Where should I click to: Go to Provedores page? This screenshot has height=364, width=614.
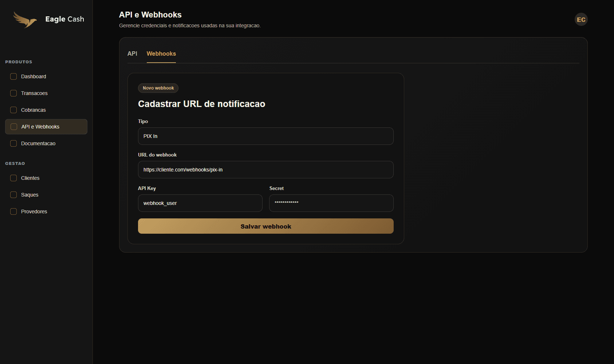[46, 211]
